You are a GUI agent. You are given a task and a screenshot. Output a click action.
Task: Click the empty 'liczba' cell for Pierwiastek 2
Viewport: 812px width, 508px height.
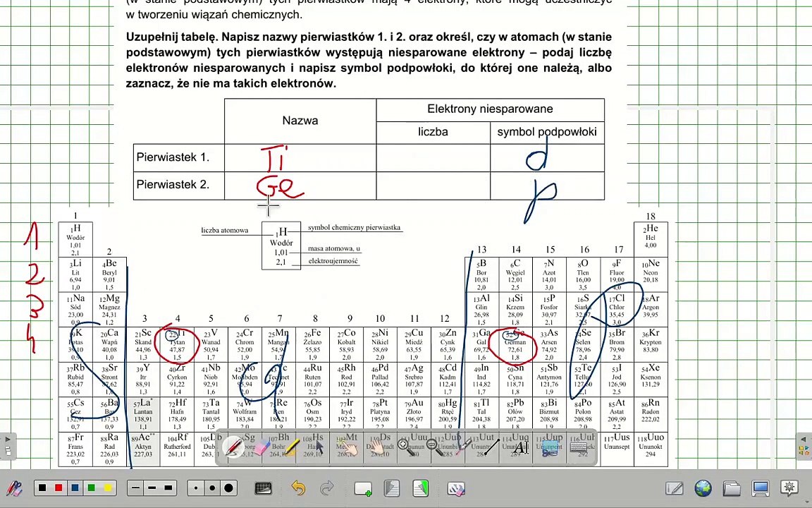point(433,186)
